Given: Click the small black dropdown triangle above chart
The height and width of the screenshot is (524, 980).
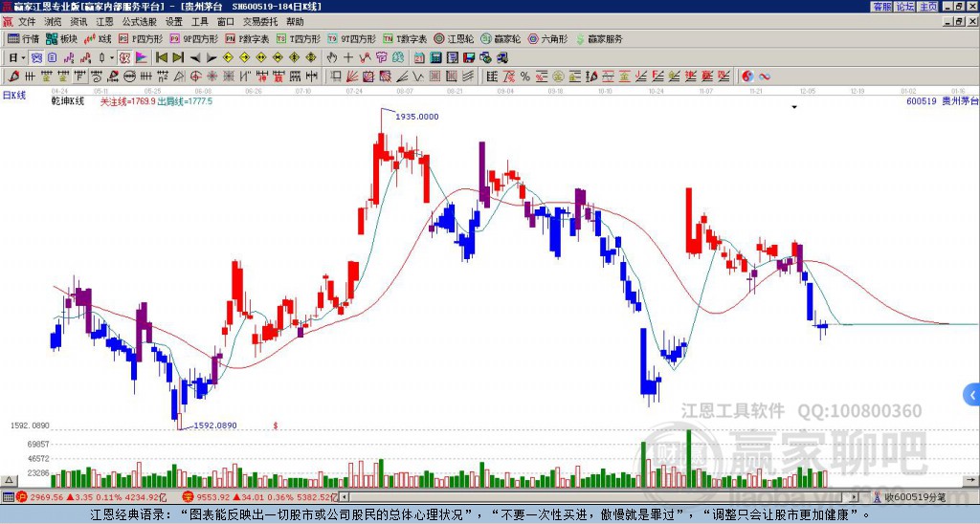Looking at the screenshot, I should (794, 107).
